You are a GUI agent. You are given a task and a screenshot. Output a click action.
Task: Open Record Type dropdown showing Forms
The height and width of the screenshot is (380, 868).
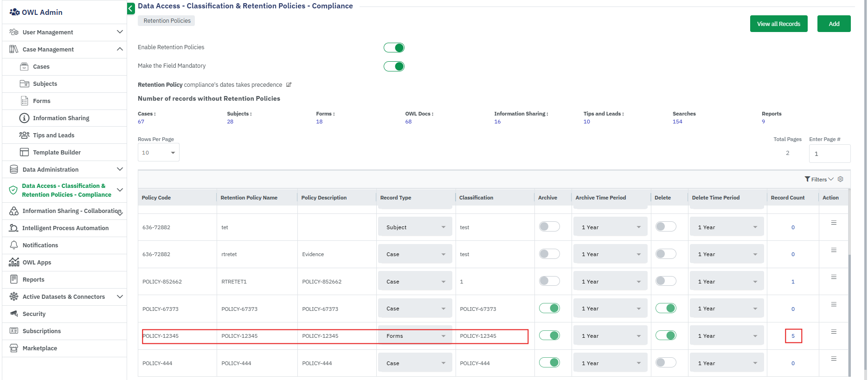point(415,336)
